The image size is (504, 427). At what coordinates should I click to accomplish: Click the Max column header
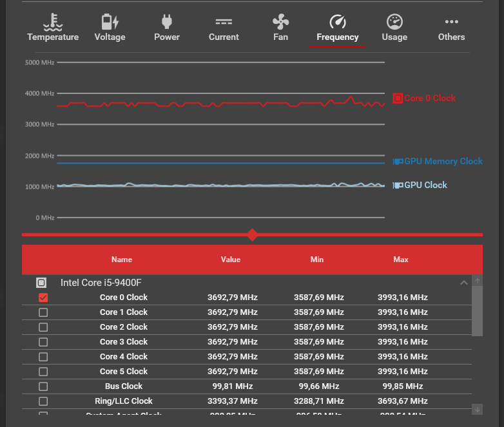pos(400,260)
